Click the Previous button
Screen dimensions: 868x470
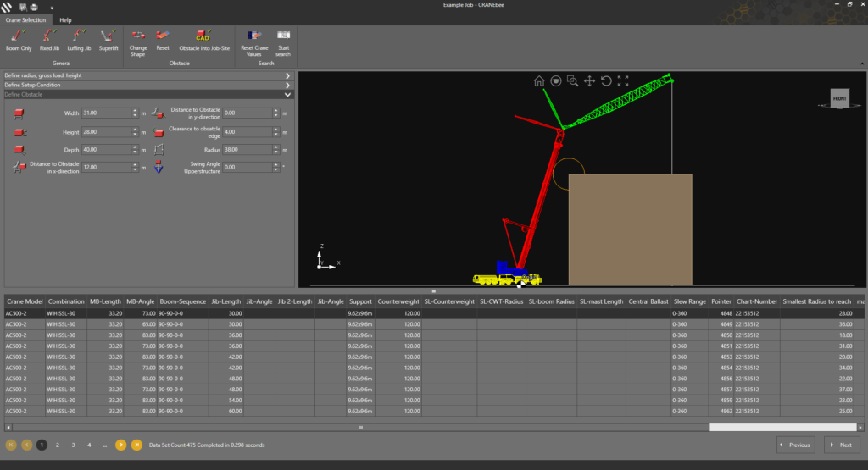tap(795, 445)
